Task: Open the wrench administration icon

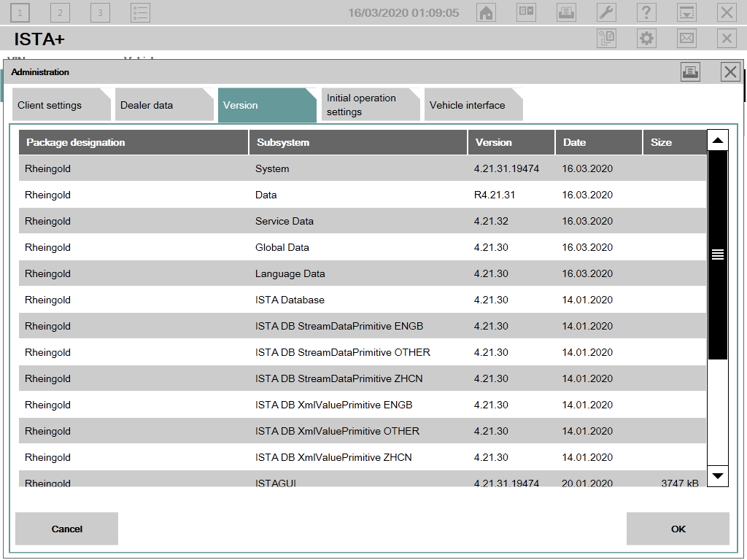Action: [x=606, y=12]
